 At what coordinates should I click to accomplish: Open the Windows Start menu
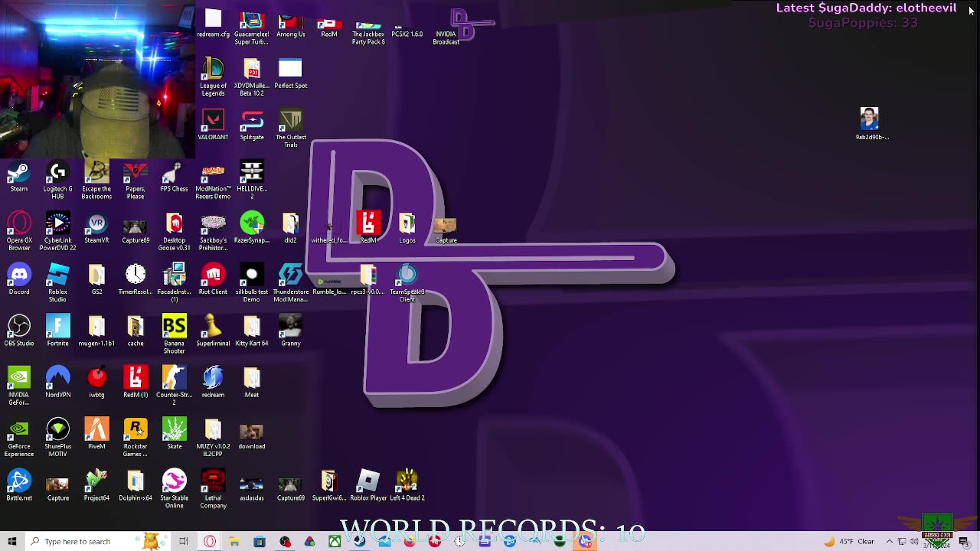pyautogui.click(x=12, y=542)
